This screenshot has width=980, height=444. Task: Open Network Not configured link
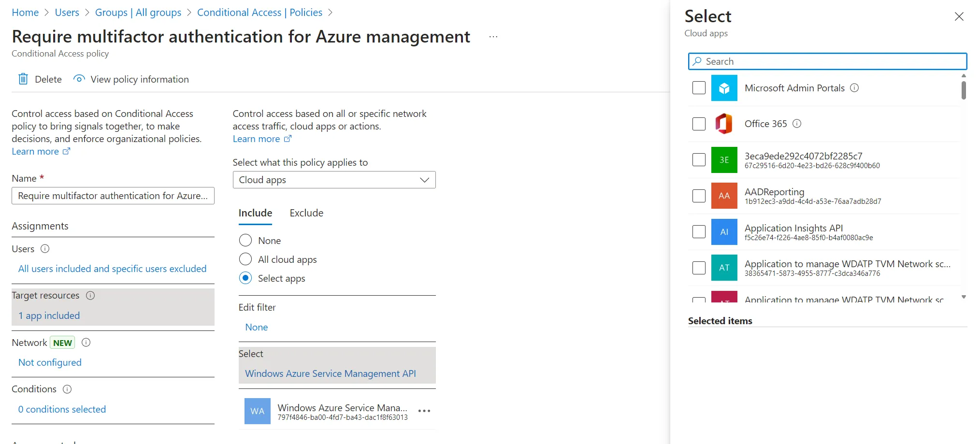(x=50, y=362)
